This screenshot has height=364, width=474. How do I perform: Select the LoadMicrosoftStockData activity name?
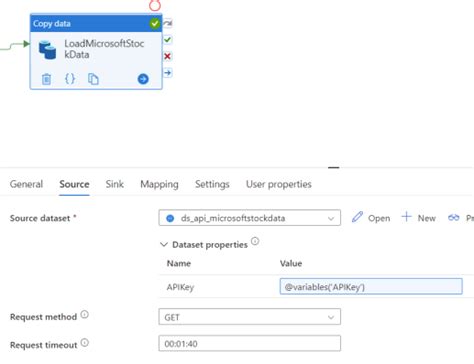pyautogui.click(x=104, y=49)
